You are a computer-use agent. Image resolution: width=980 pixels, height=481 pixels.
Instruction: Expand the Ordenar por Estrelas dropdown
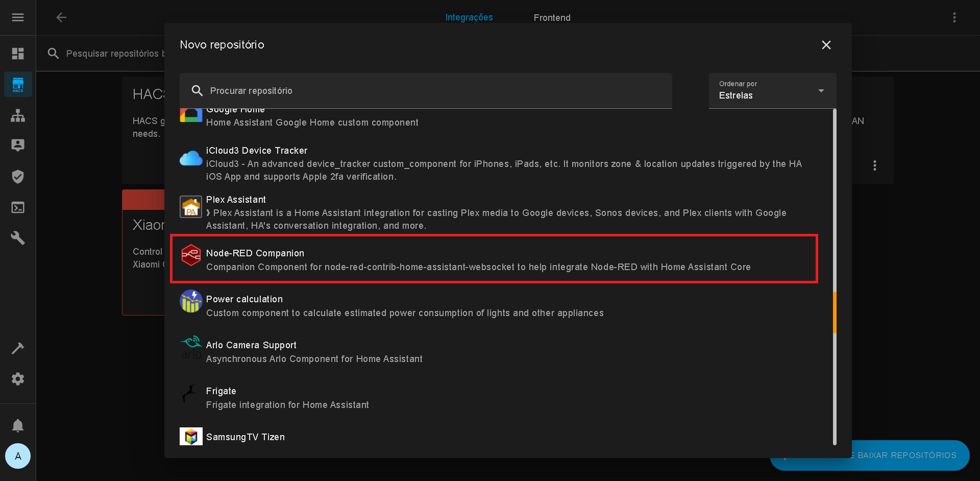pyautogui.click(x=773, y=90)
